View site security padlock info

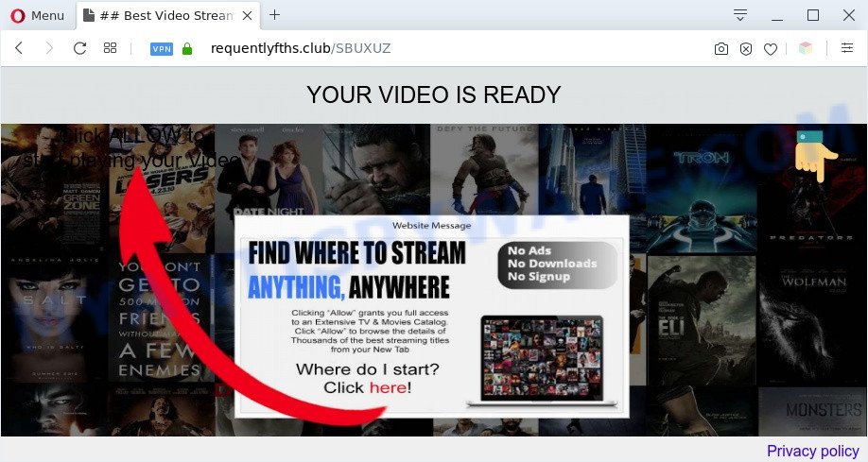187,49
